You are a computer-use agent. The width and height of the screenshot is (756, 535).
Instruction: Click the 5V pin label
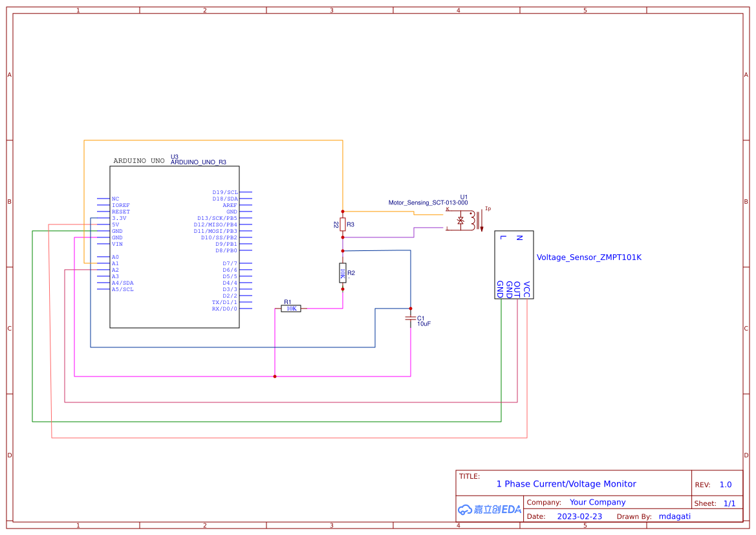tap(116, 224)
